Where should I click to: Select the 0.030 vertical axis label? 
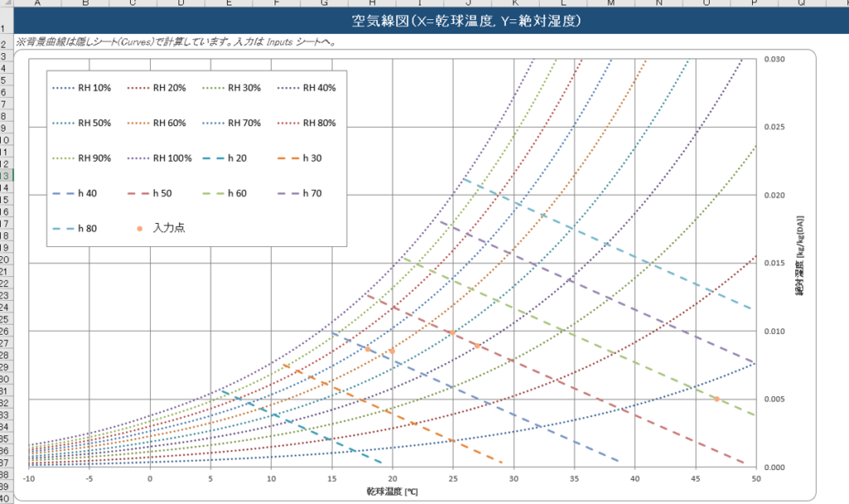pyautogui.click(x=773, y=60)
